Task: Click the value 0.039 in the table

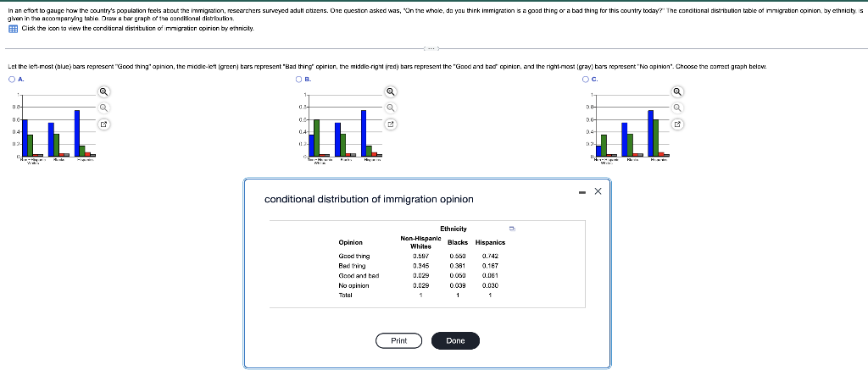Action: pyautogui.click(x=458, y=285)
